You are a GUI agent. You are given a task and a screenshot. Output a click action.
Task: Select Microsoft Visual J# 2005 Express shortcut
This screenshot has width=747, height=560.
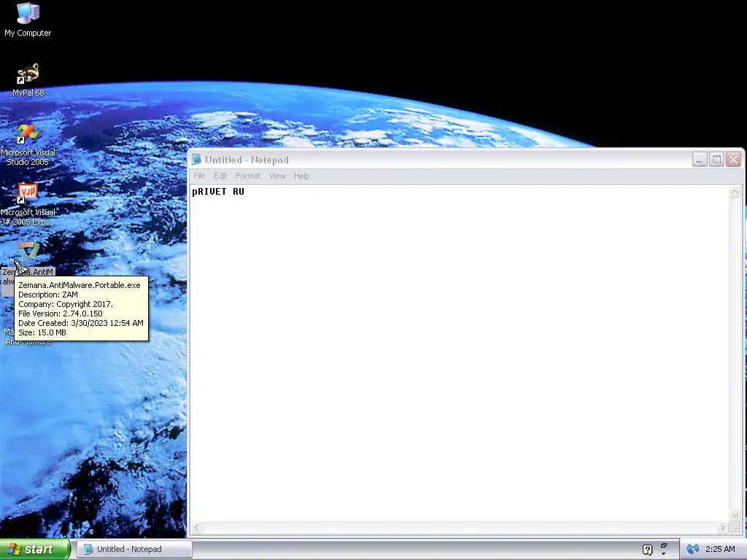[28, 204]
